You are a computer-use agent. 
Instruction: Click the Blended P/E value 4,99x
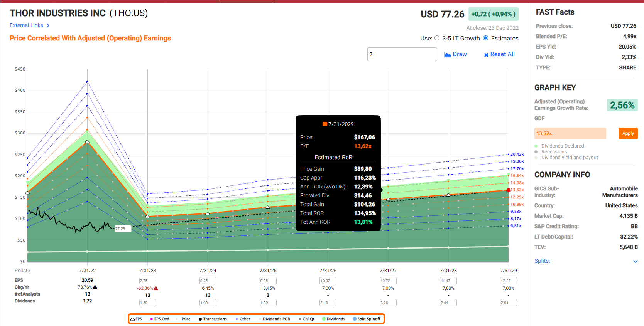(630, 37)
